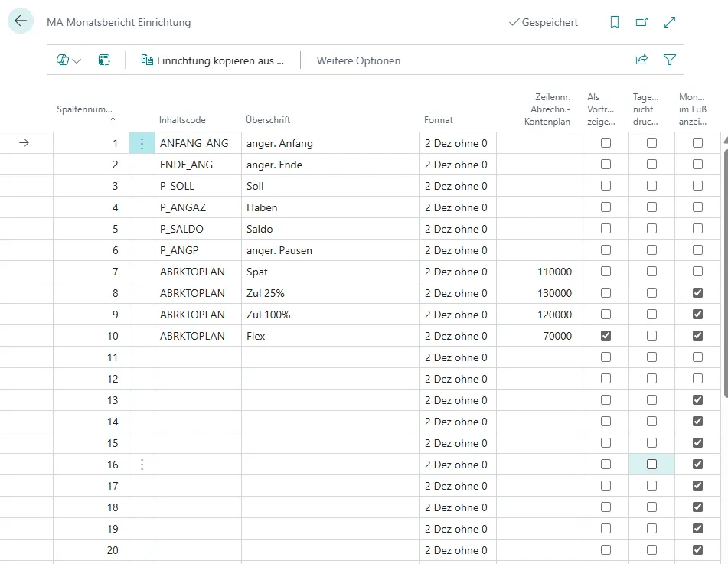Click the Inhaltscode column header
Image resolution: width=728 pixels, height=564 pixels.
click(182, 120)
